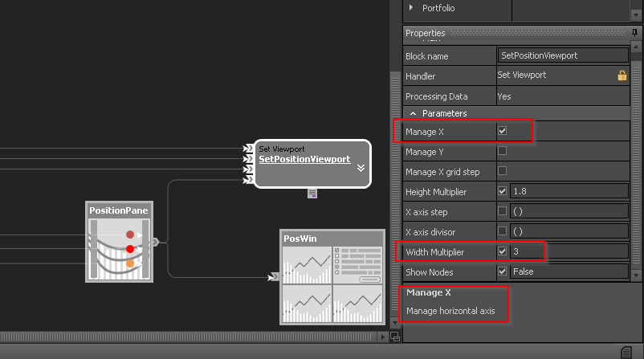Pin the Properties panel
Image resolution: width=644 pixels, height=359 pixels.
(x=635, y=33)
